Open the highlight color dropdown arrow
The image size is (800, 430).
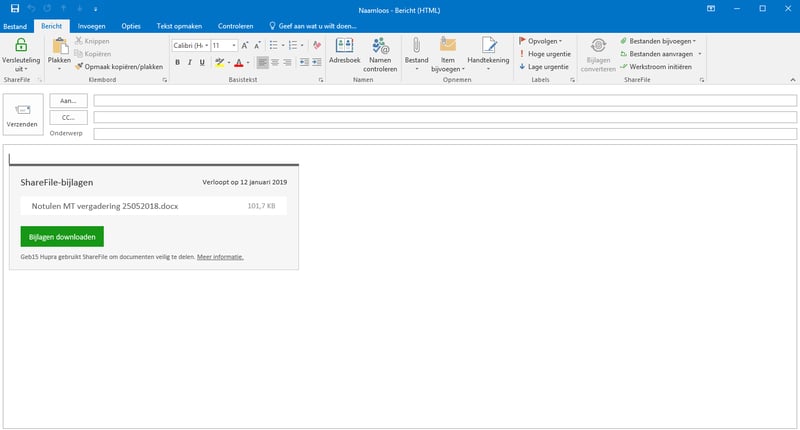click(x=229, y=62)
